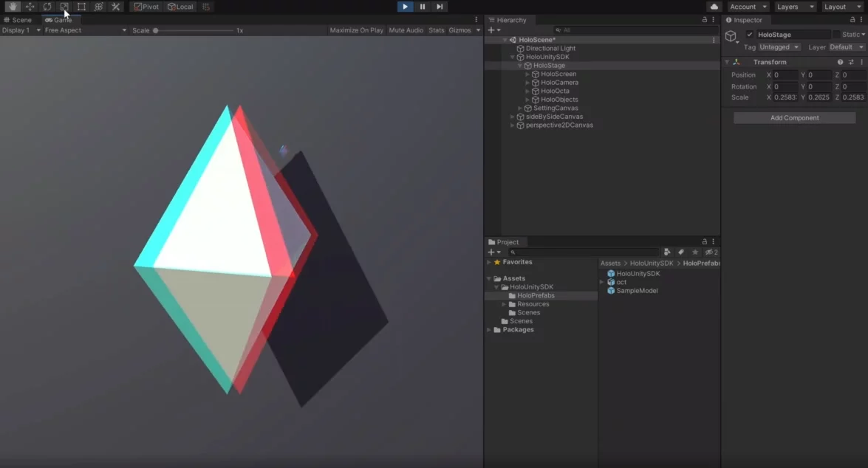
Task: Open the Tag dropdown showing Untagged
Action: tap(779, 47)
